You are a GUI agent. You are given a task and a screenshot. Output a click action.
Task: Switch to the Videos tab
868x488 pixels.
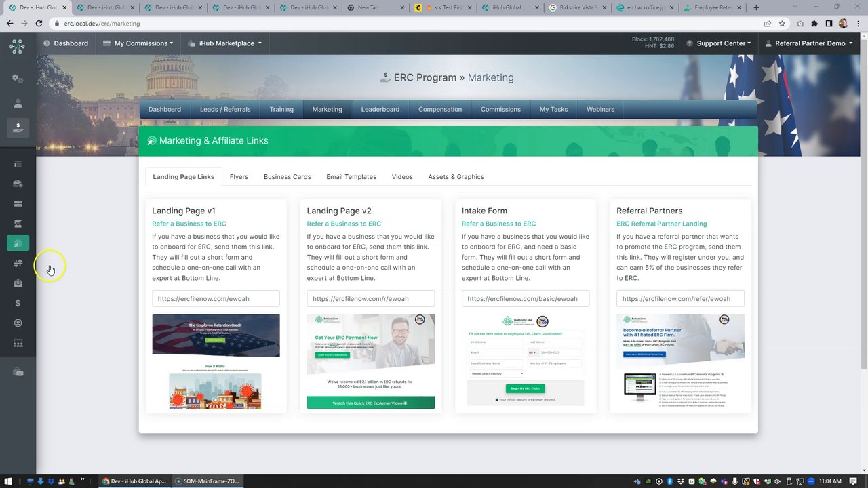tap(402, 176)
